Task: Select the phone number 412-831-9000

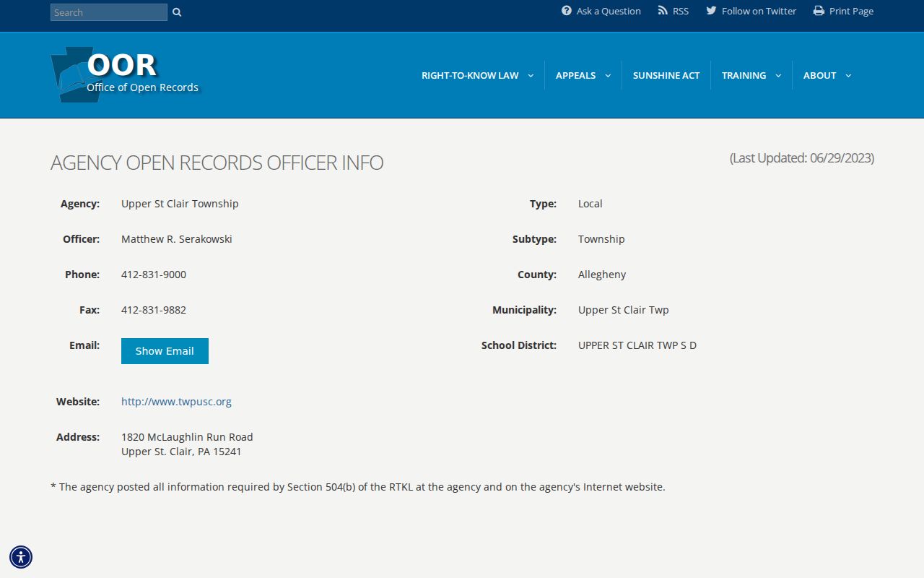Action: point(154,275)
